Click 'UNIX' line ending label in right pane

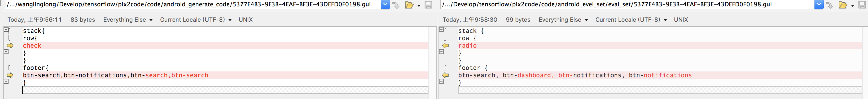click(x=681, y=20)
